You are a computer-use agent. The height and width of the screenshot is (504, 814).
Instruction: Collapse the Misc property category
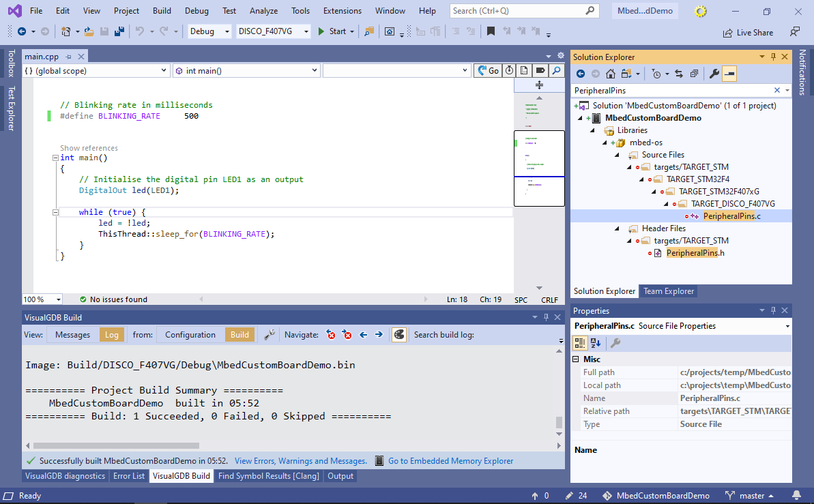[x=576, y=359]
